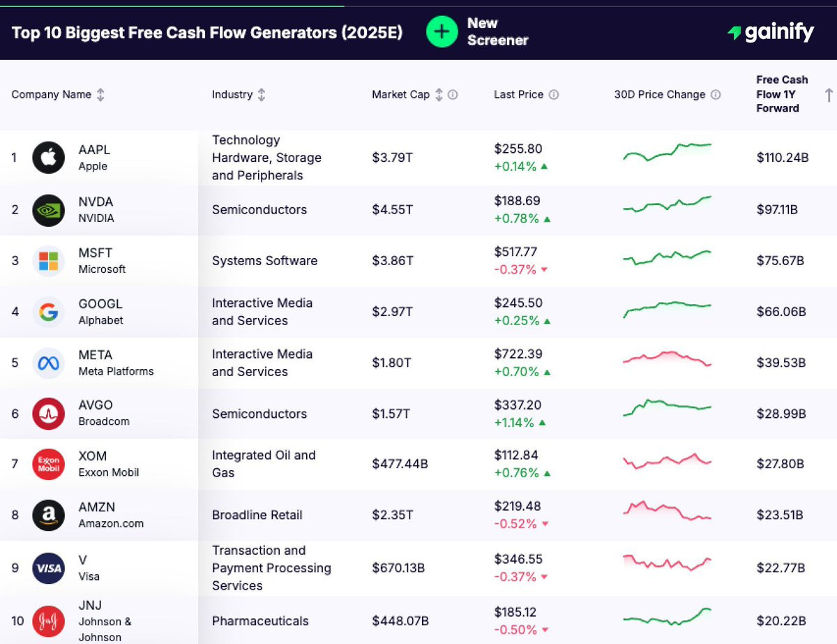Click the Apple logo icon
The height and width of the screenshot is (644, 837).
coord(49,158)
